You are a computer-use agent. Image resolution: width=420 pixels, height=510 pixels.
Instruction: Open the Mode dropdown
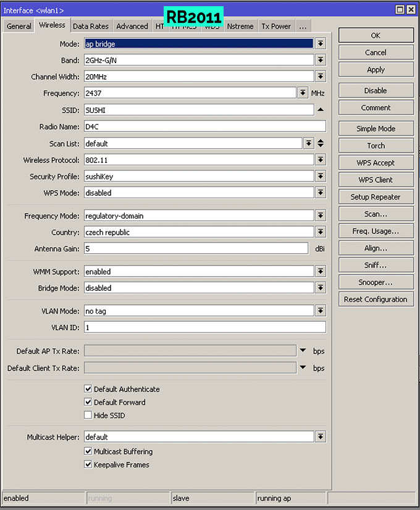point(321,43)
